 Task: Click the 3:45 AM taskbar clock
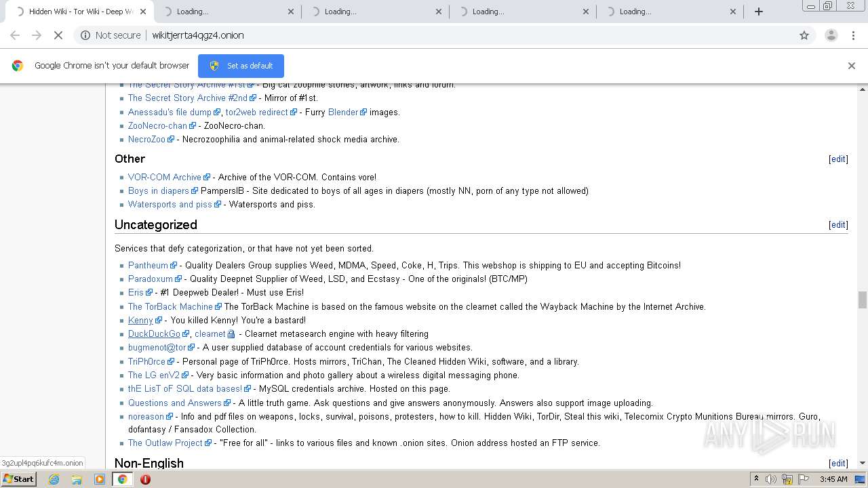coord(833,479)
